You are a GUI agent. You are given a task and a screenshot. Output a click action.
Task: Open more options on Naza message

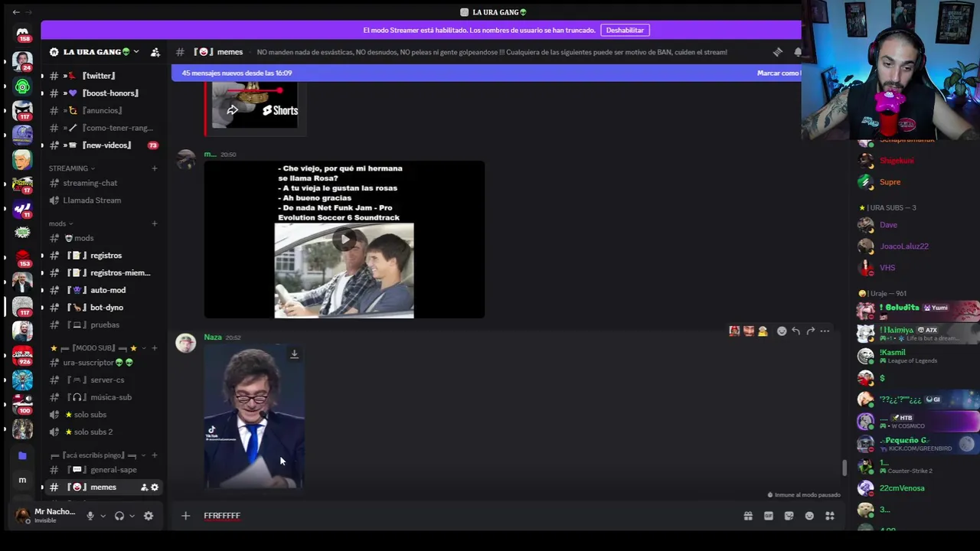point(825,331)
